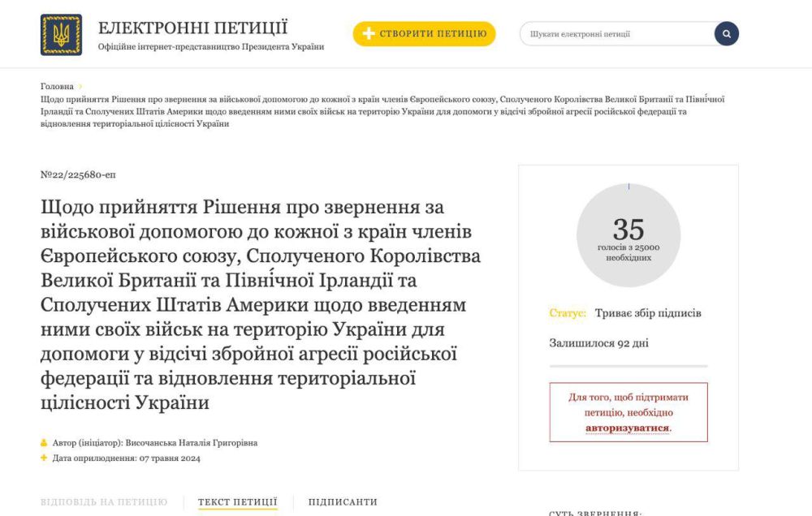
Task: Switch to the ТЕКСТ ПЕТИЦІЇ tab
Action: pos(238,502)
